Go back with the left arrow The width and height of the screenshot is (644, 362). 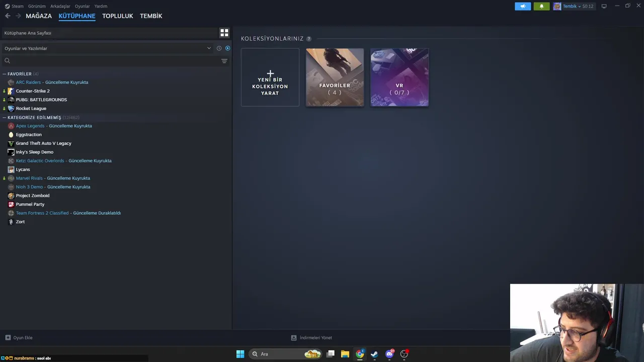(8, 16)
